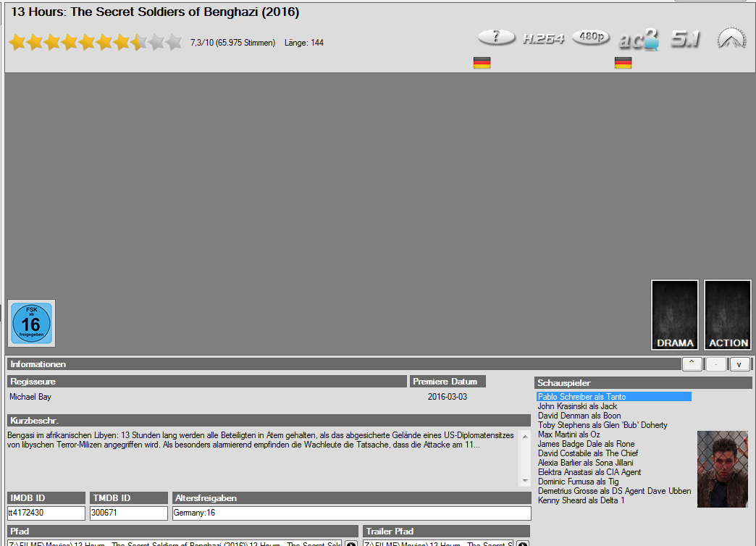This screenshot has width=756, height=546.
Task: Select 'Elektra Anastasi als CIA Agent'
Action: [x=589, y=471]
